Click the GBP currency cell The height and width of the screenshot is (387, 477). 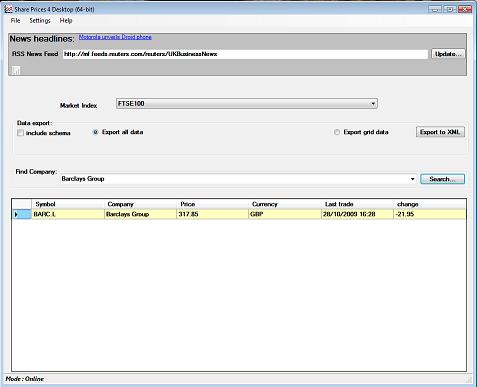pyautogui.click(x=285, y=214)
